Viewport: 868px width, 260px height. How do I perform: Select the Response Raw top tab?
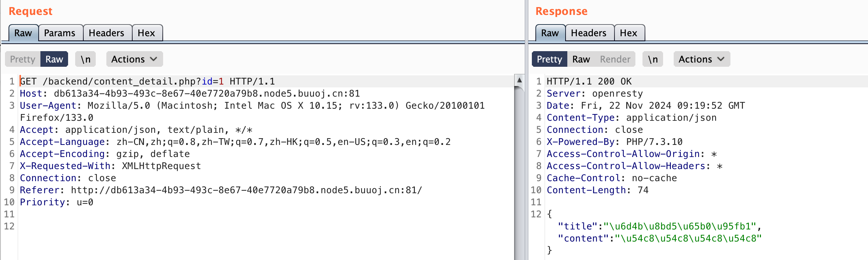(550, 33)
